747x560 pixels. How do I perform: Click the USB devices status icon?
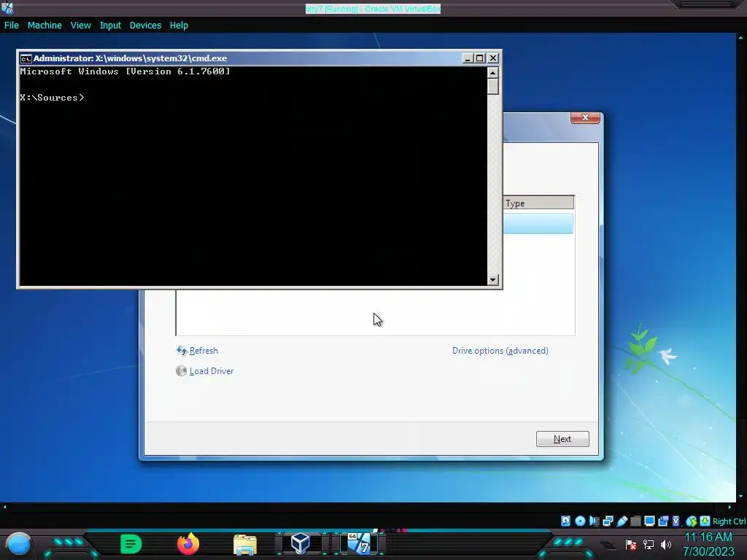(622, 521)
